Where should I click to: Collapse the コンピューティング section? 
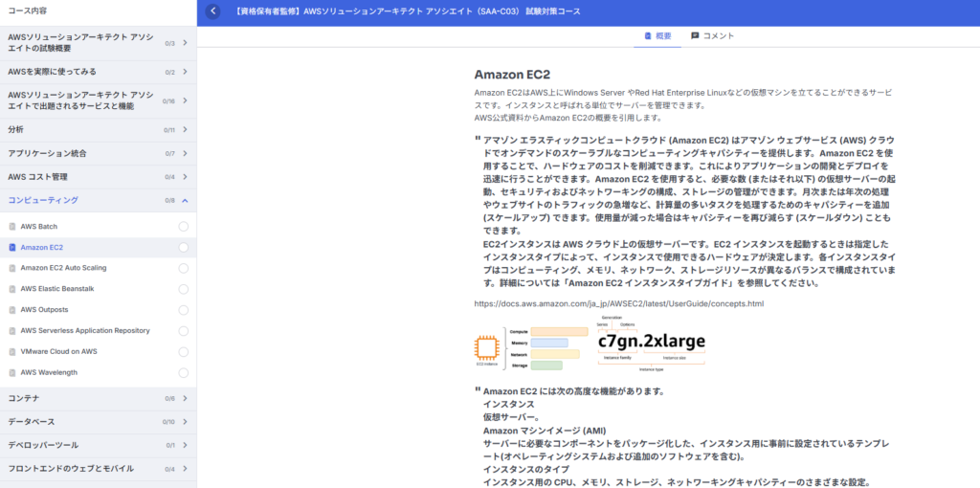point(184,200)
